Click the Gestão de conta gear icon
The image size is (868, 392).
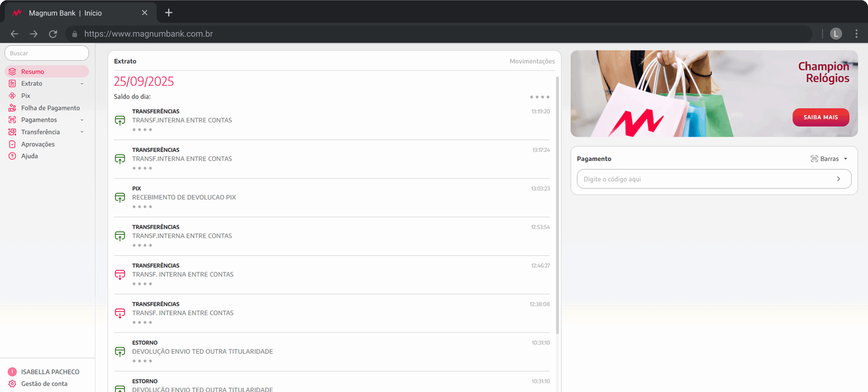[12, 384]
